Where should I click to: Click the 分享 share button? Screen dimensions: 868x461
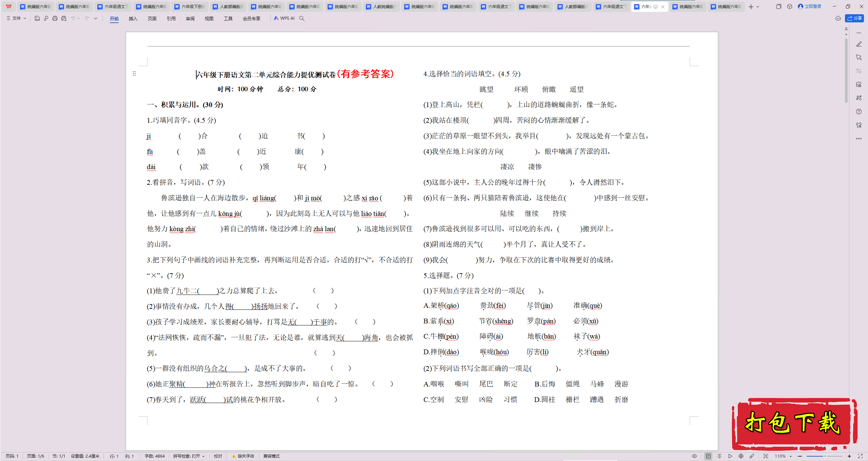(x=854, y=18)
